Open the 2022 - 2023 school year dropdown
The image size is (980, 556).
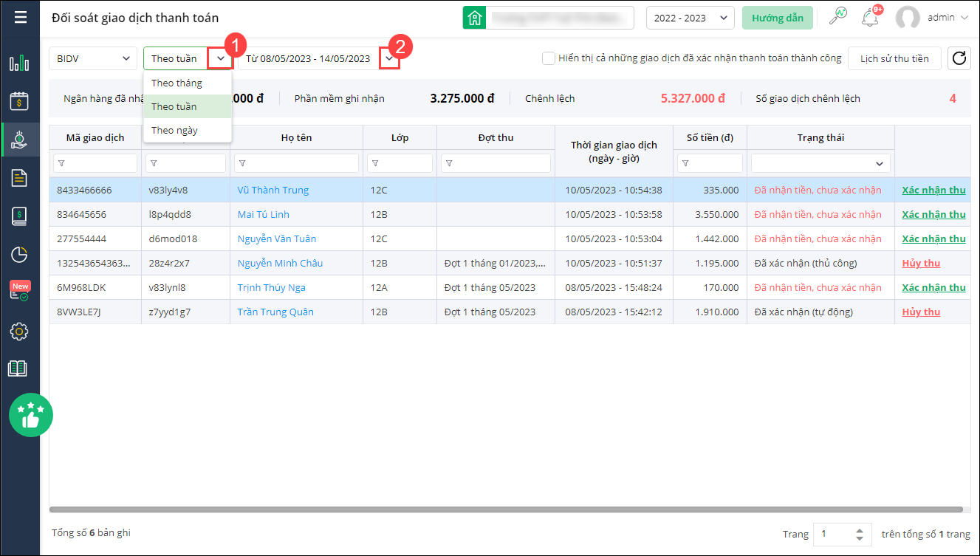click(x=690, y=18)
